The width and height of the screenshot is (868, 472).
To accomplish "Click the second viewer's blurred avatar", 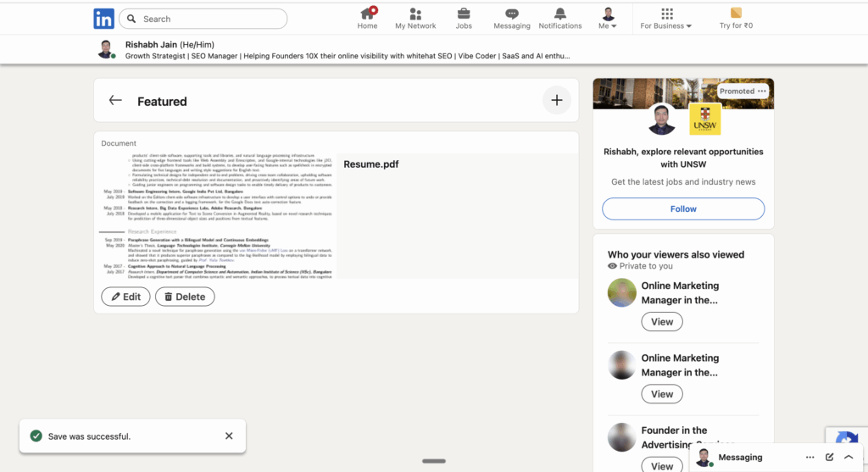I will click(x=621, y=364).
